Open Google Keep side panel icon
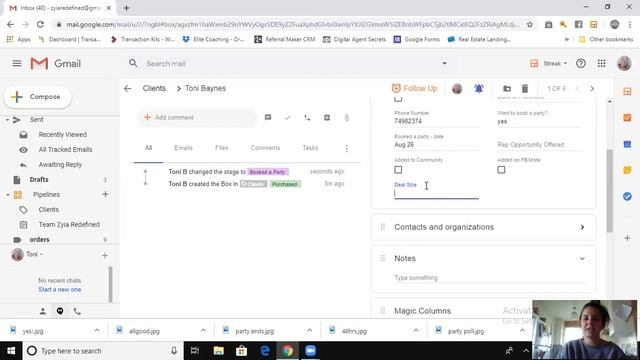Screen dimensions: 640x360 (x=627, y=170)
